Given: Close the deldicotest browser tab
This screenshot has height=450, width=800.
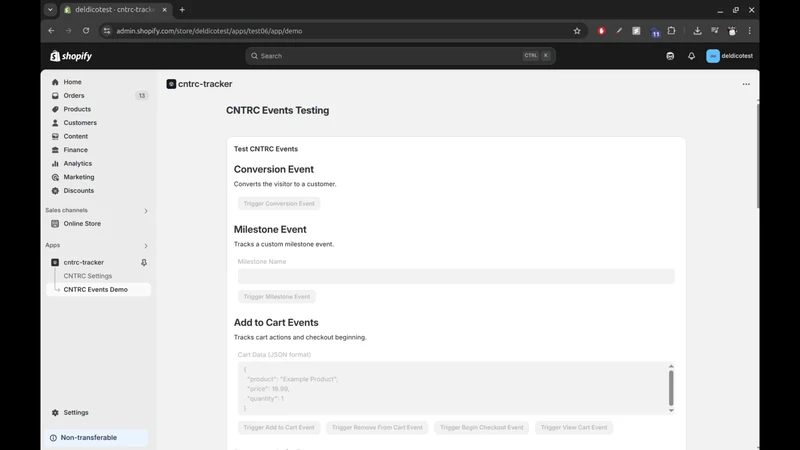Looking at the screenshot, I should tap(164, 10).
